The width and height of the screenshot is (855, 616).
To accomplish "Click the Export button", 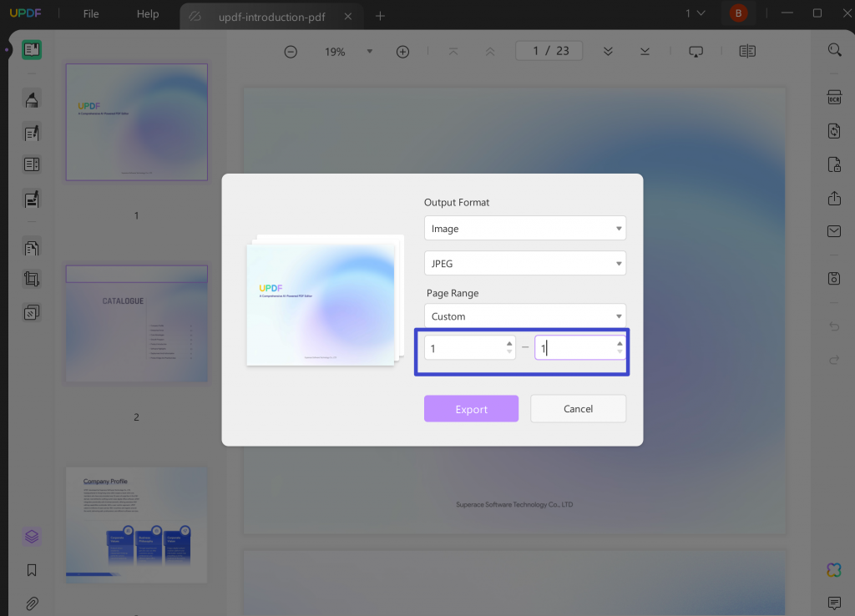I will (471, 408).
